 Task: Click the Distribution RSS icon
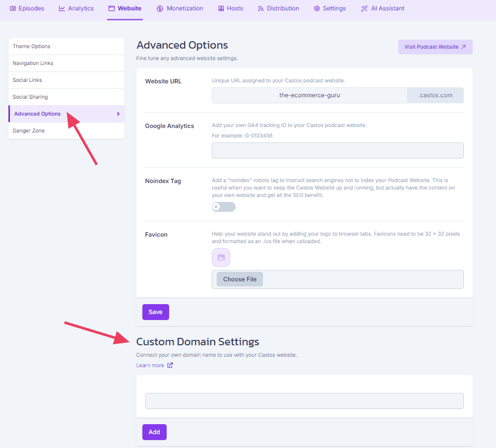261,8
